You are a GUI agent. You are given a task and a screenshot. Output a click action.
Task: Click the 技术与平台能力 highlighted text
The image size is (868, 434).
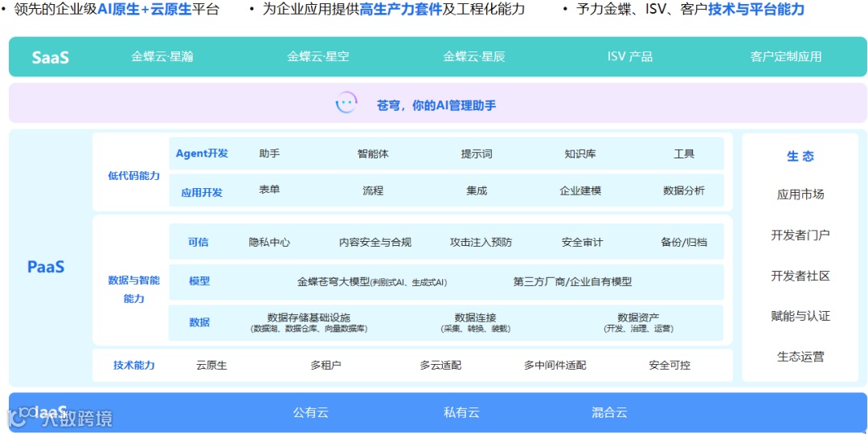click(x=756, y=10)
